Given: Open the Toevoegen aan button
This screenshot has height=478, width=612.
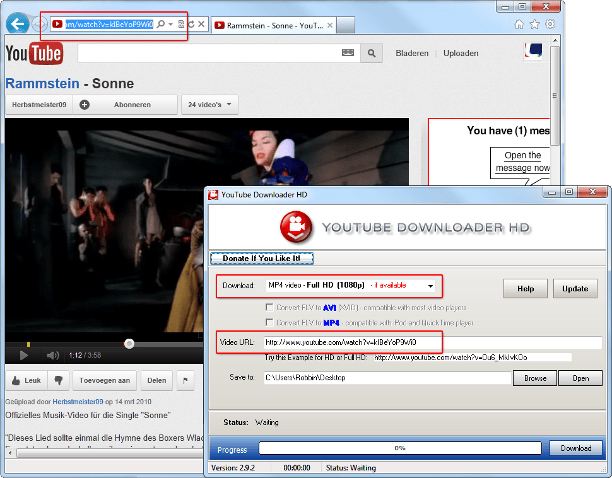Looking at the screenshot, I should click(x=105, y=380).
